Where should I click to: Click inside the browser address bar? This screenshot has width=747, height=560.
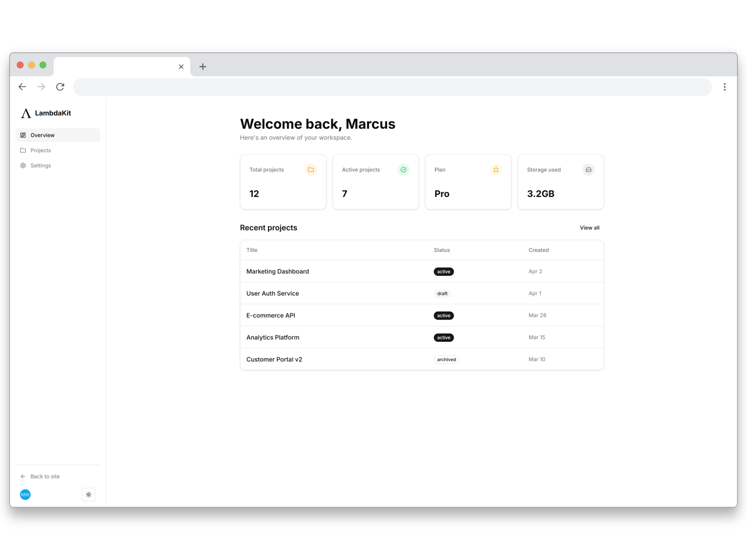point(350,87)
